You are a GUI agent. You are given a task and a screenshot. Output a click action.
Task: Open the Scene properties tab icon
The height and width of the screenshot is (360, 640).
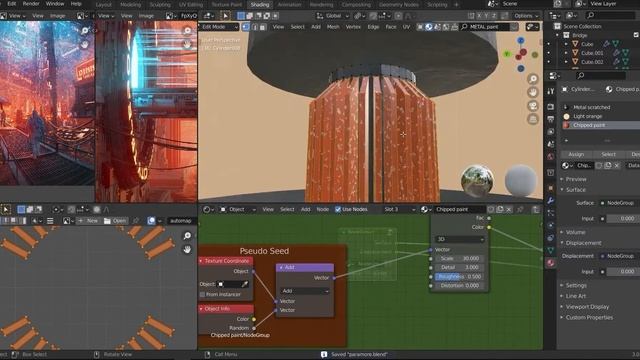(x=551, y=144)
